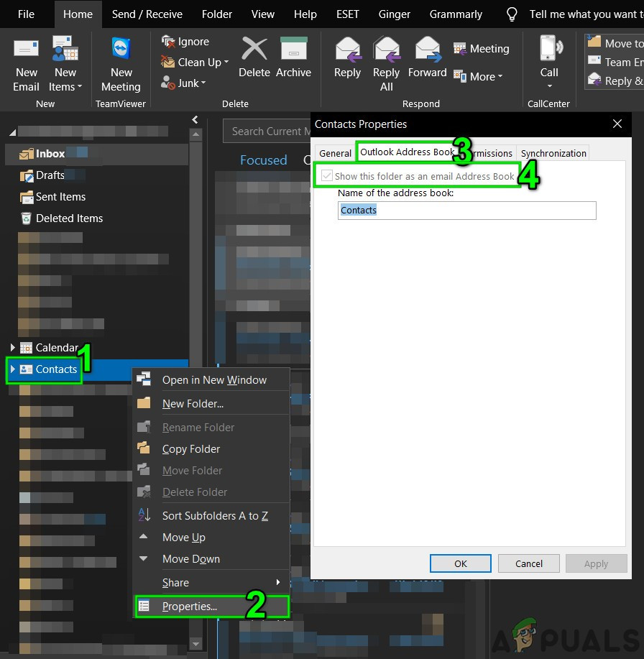This screenshot has width=644, height=659.
Task: Switch to the Focused inbox tab
Action: tap(264, 160)
